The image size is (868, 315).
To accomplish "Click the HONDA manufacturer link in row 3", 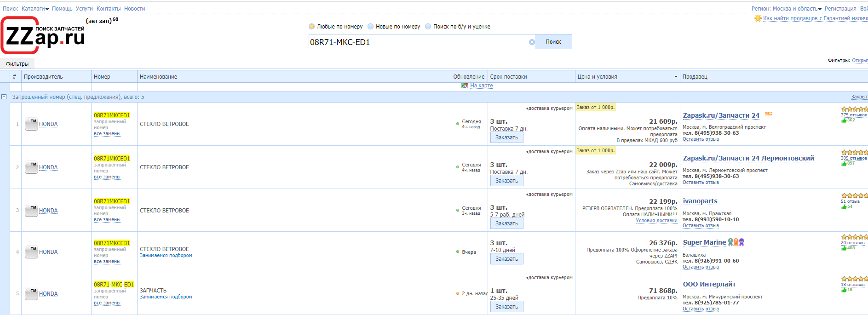I will (x=48, y=211).
